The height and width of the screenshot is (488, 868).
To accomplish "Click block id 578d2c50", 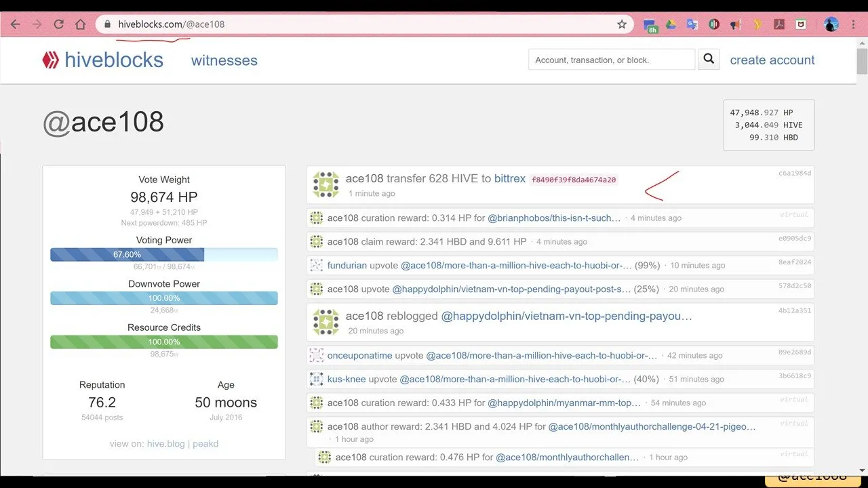I will click(795, 286).
